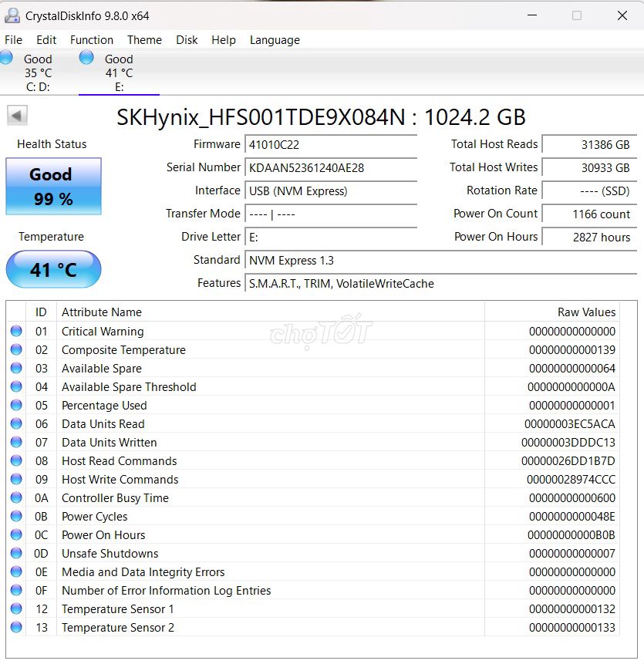Open the Edit menu

(x=46, y=39)
